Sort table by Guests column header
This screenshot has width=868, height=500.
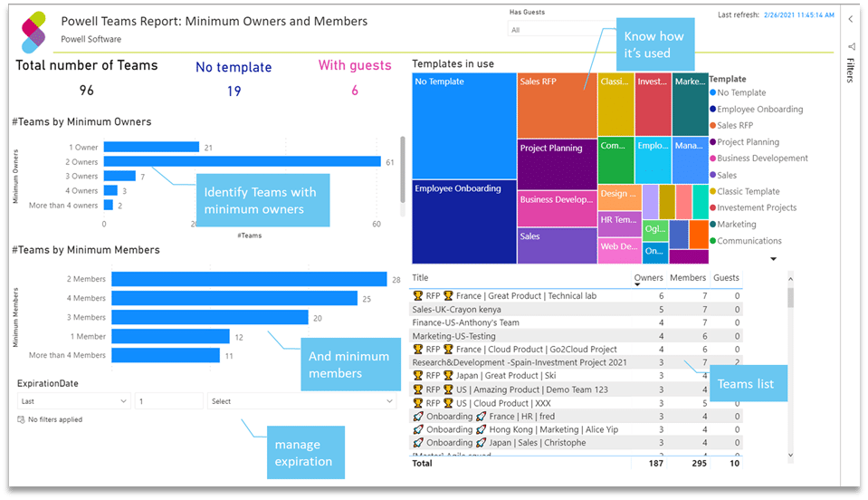click(x=726, y=277)
